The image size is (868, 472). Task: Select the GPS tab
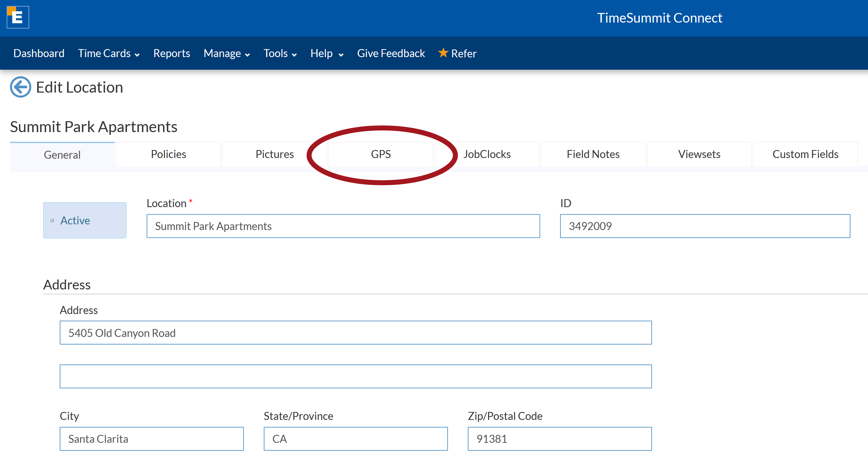coord(381,154)
